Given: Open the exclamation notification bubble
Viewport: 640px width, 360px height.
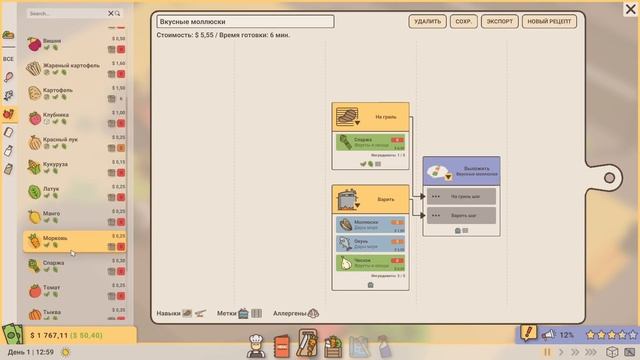Looking at the screenshot, I should [529, 333].
